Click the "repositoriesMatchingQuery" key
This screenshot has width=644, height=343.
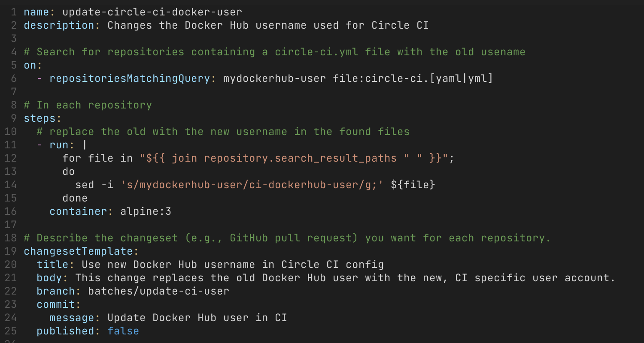click(x=130, y=78)
